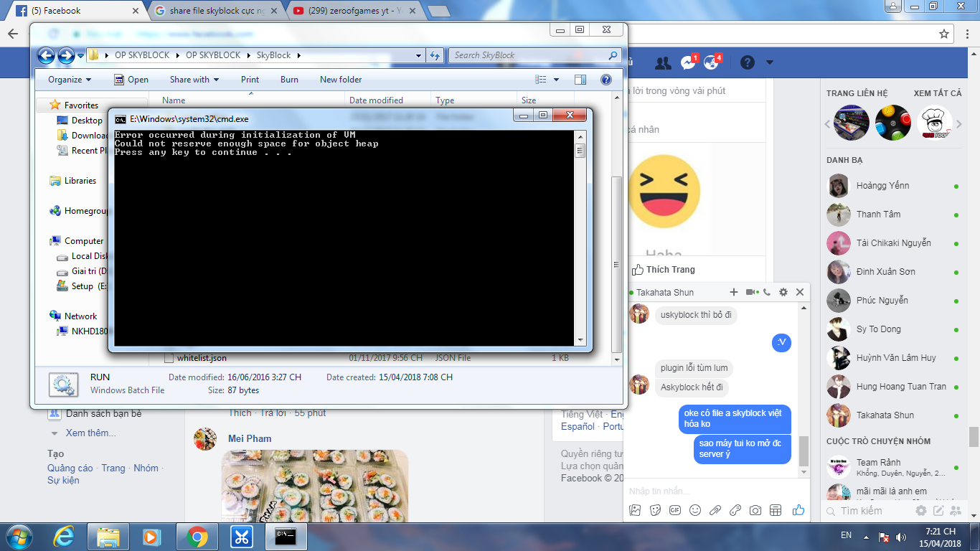Take a photo with the chat camera icon
Image resolution: width=980 pixels, height=551 pixels.
coord(755,510)
